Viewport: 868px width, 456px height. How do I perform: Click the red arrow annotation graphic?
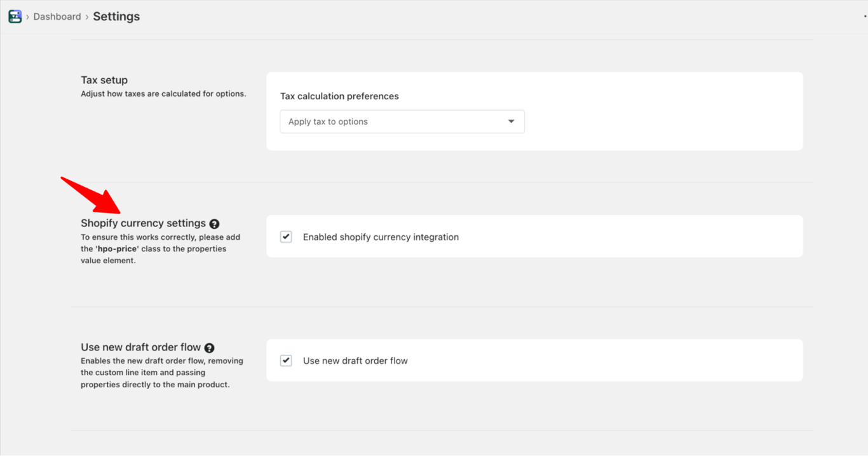(x=92, y=196)
